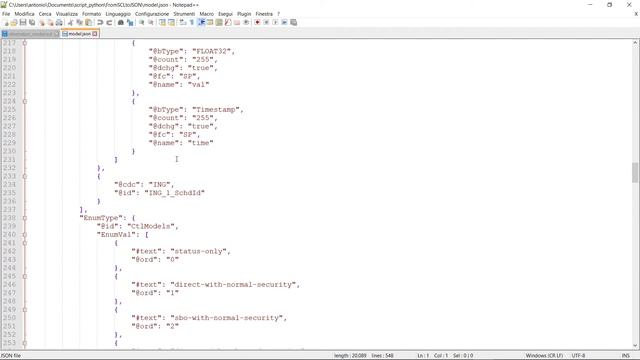Open the Replace dialog toolbar icon
640x360 pixels.
click(130, 22)
